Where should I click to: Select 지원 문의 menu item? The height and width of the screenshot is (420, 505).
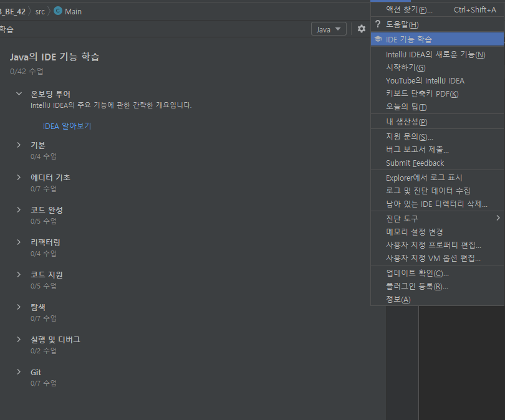point(438,137)
